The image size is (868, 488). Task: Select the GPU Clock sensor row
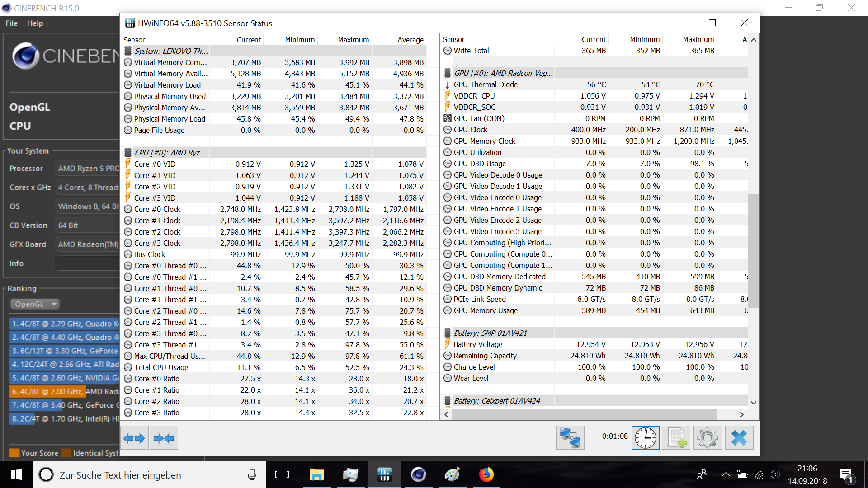point(471,130)
